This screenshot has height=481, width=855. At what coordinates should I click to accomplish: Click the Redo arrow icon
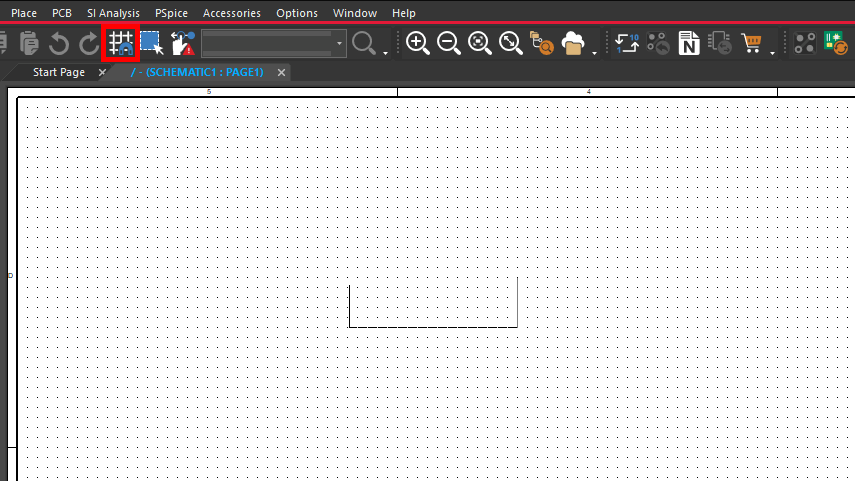click(x=89, y=43)
